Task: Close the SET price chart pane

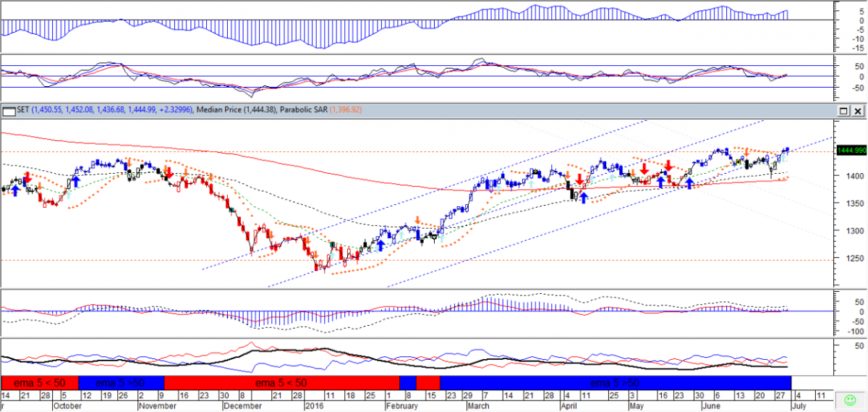Action: [x=858, y=111]
